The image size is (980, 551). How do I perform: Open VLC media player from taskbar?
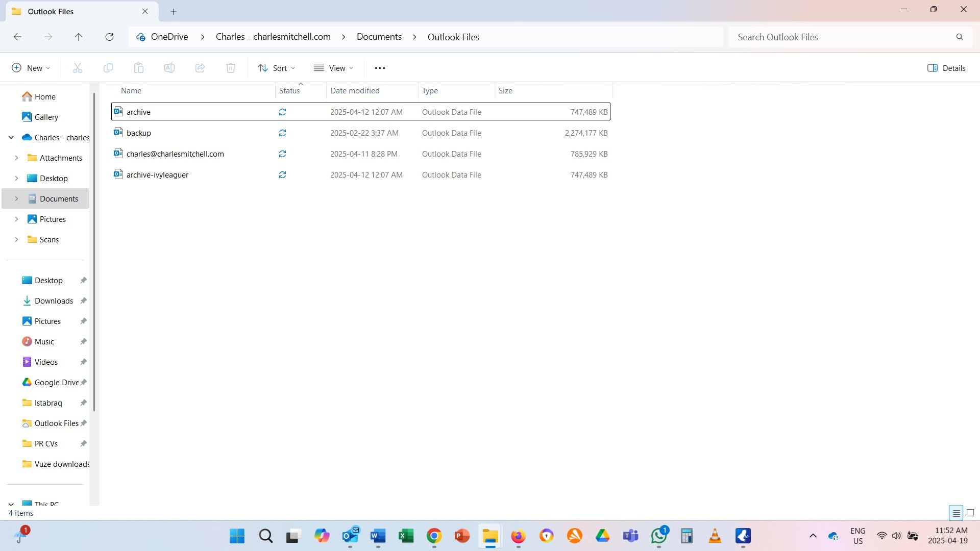point(715,536)
